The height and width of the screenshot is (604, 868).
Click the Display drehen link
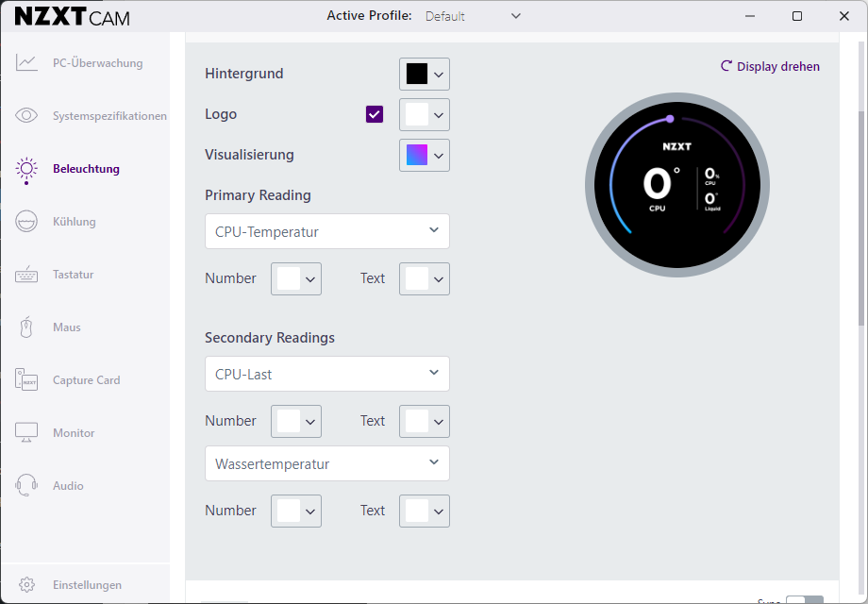point(770,67)
